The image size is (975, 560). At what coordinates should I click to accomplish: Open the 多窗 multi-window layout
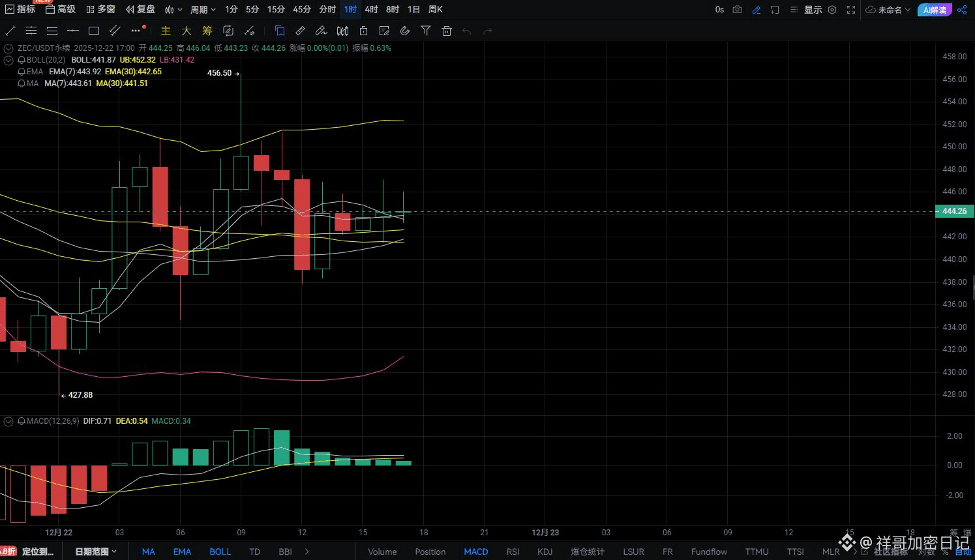(x=100, y=9)
